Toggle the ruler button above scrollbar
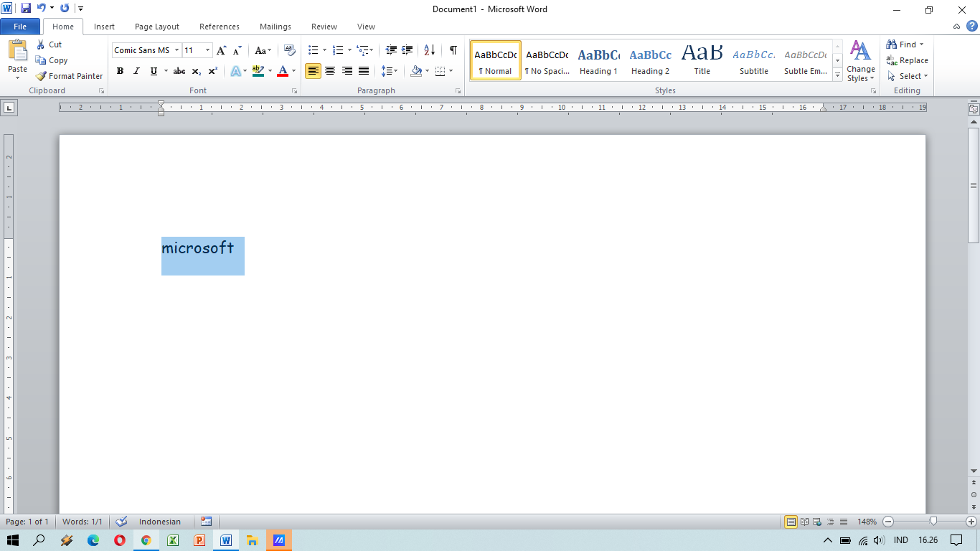 tap(974, 110)
